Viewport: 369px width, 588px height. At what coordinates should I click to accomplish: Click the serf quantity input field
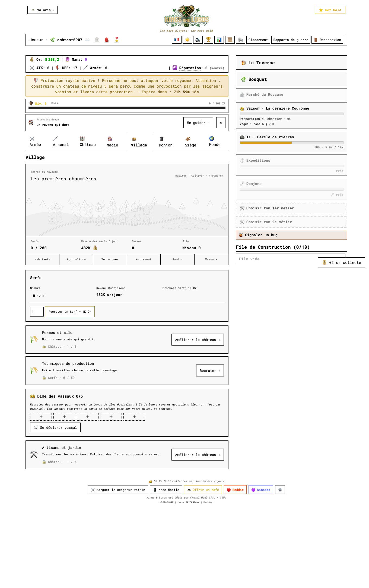tap(37, 312)
